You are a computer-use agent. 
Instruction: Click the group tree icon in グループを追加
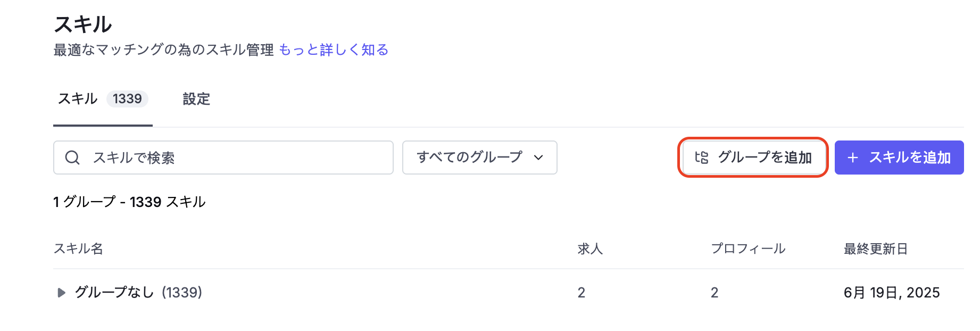[x=702, y=158]
